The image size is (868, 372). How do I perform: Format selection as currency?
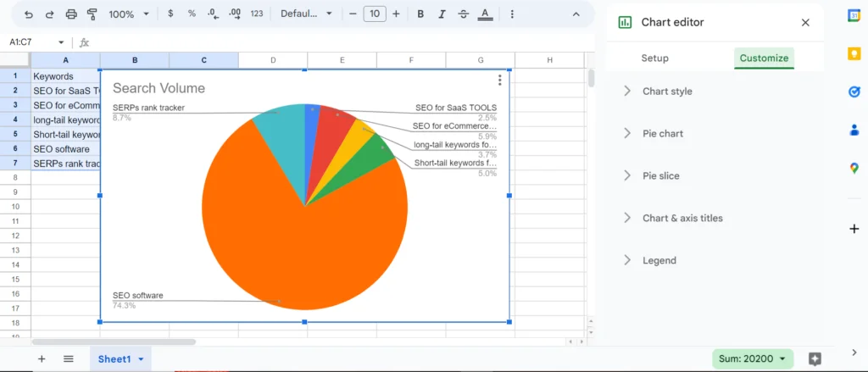pyautogui.click(x=171, y=14)
